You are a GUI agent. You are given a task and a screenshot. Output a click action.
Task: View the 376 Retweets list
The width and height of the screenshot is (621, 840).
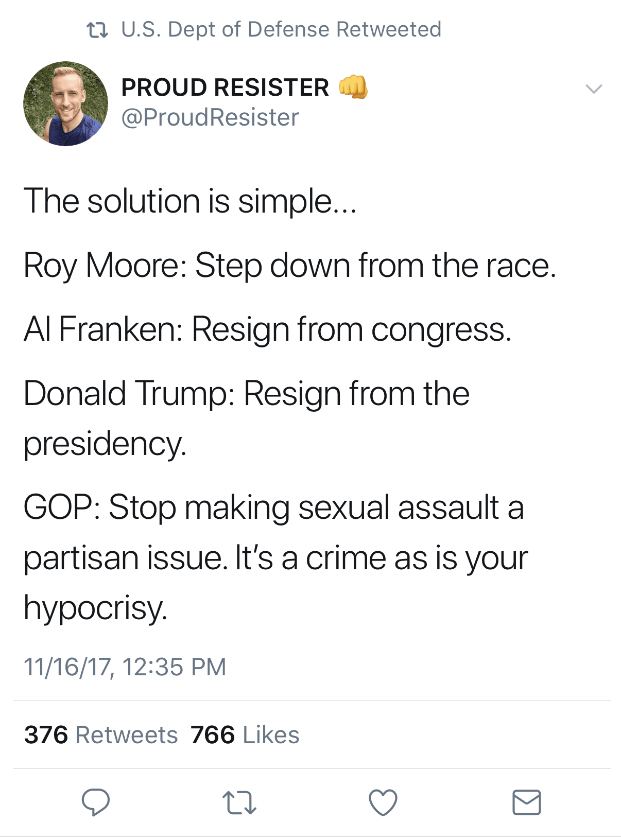(101, 735)
